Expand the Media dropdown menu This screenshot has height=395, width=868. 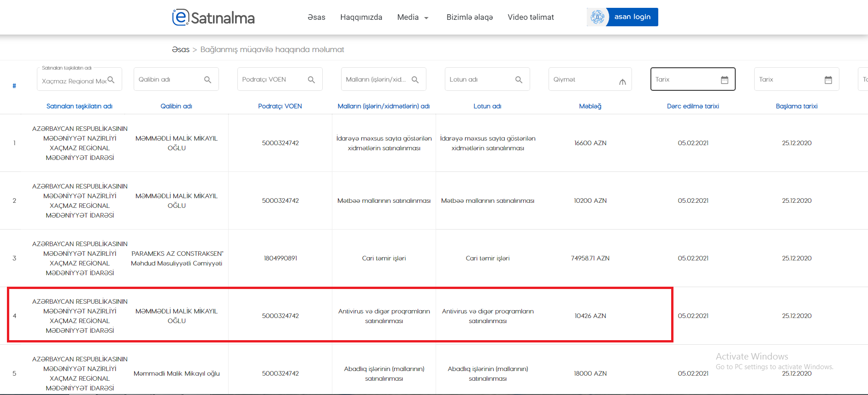click(413, 18)
